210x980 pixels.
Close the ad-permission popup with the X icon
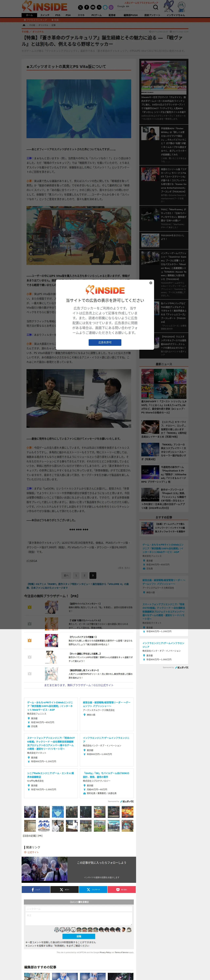click(150, 283)
